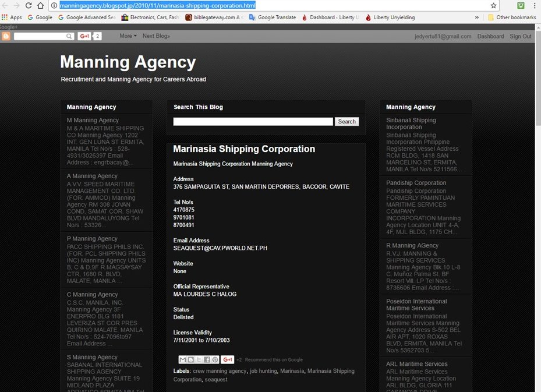Click the orange Blogger logo icon
Viewport: 541px width, 392px height.
pyautogui.click(x=6, y=36)
